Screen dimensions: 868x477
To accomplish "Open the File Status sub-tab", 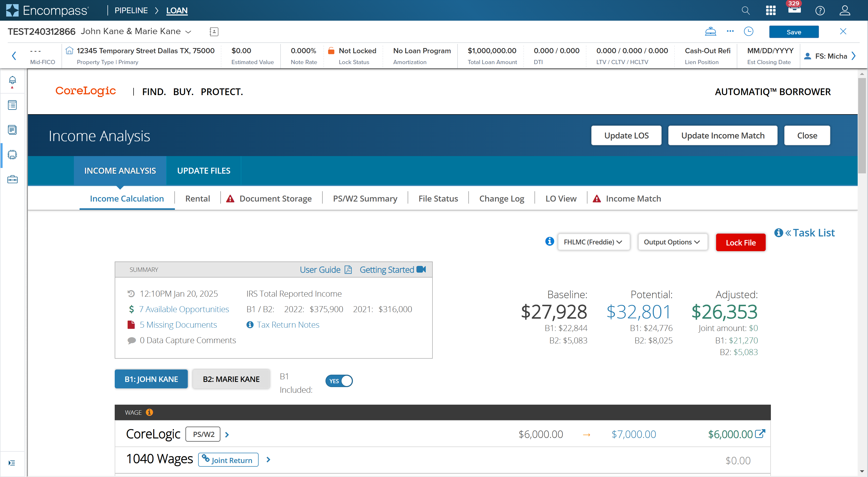I will [x=438, y=198].
